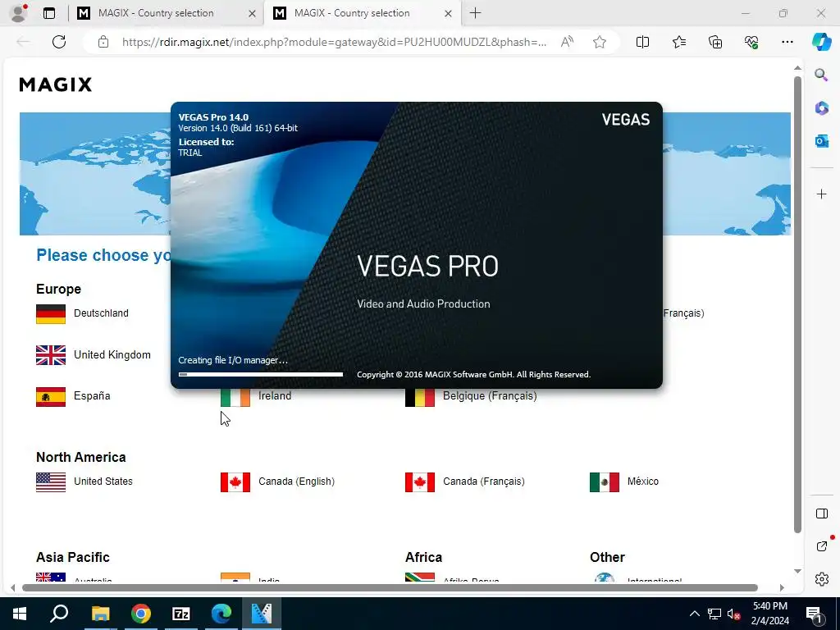Open Collections
The image size is (840, 630).
point(715,42)
